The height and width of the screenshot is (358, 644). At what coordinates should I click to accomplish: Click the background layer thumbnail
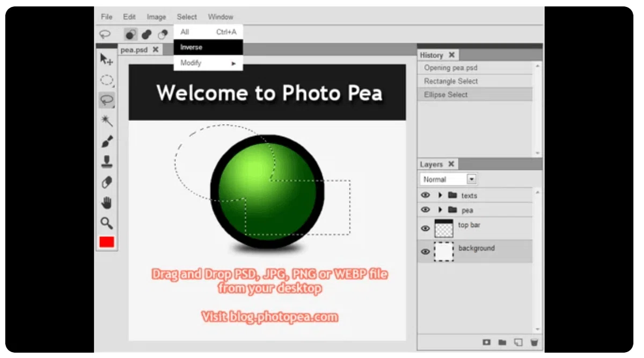coord(444,251)
